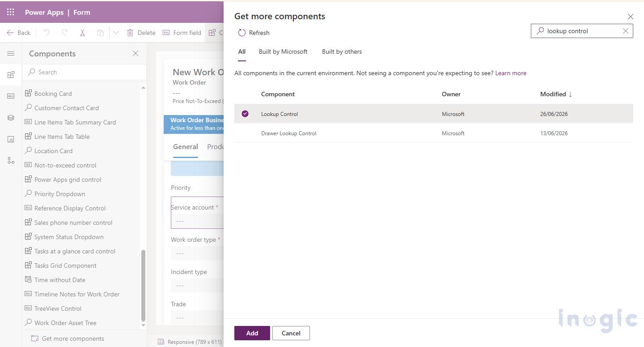Switch to the All tab
This screenshot has width=644, height=347.
(242, 52)
